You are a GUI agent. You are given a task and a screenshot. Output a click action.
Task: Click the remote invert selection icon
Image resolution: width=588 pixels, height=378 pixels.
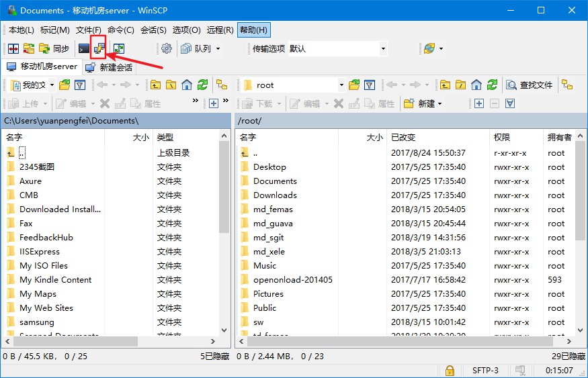[510, 104]
